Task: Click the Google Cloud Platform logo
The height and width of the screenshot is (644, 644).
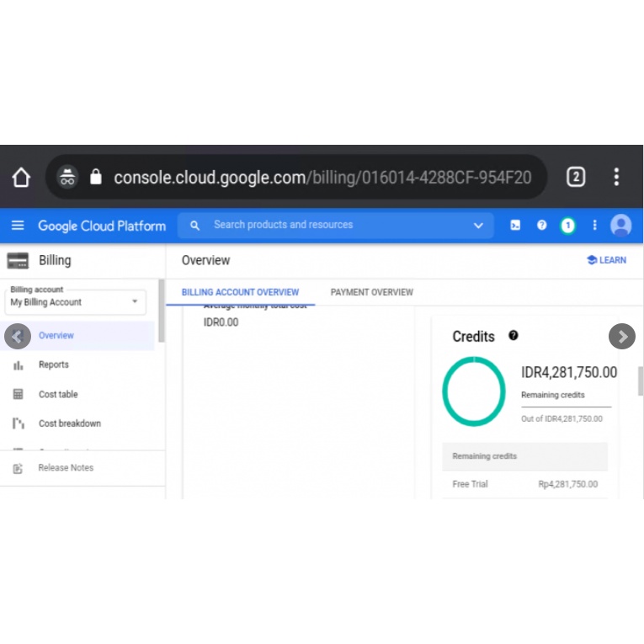Action: pyautogui.click(x=102, y=226)
